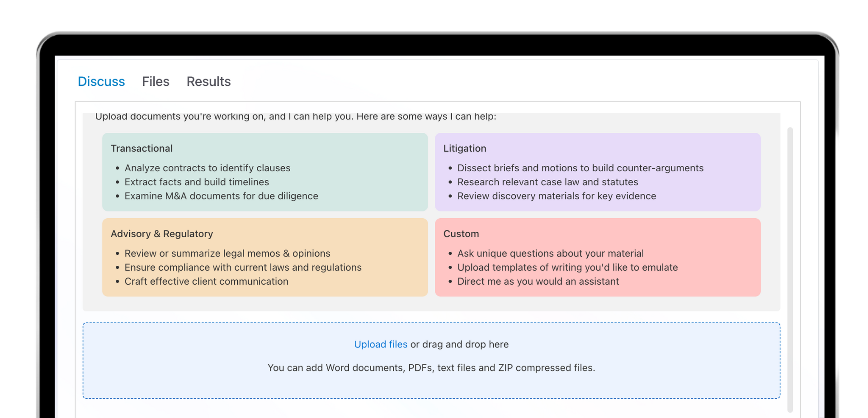
Task: Select the Transactional card heading
Action: [x=142, y=149]
